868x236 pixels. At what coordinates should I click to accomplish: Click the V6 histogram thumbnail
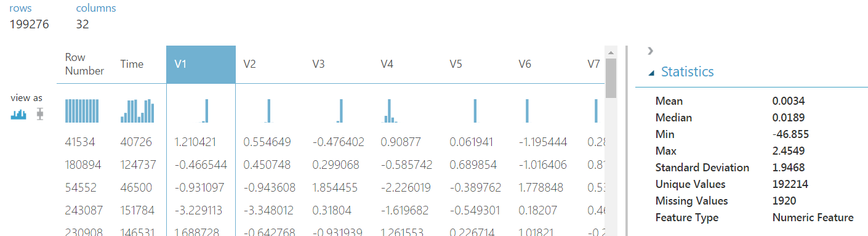click(527, 111)
